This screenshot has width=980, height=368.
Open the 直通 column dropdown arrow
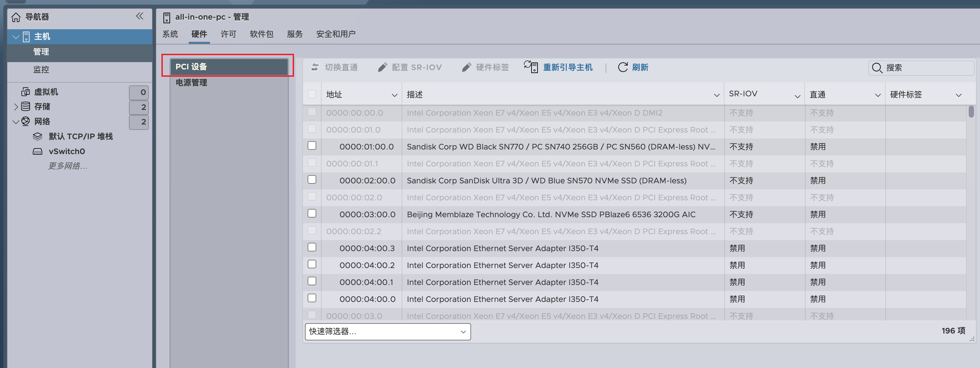[878, 95]
